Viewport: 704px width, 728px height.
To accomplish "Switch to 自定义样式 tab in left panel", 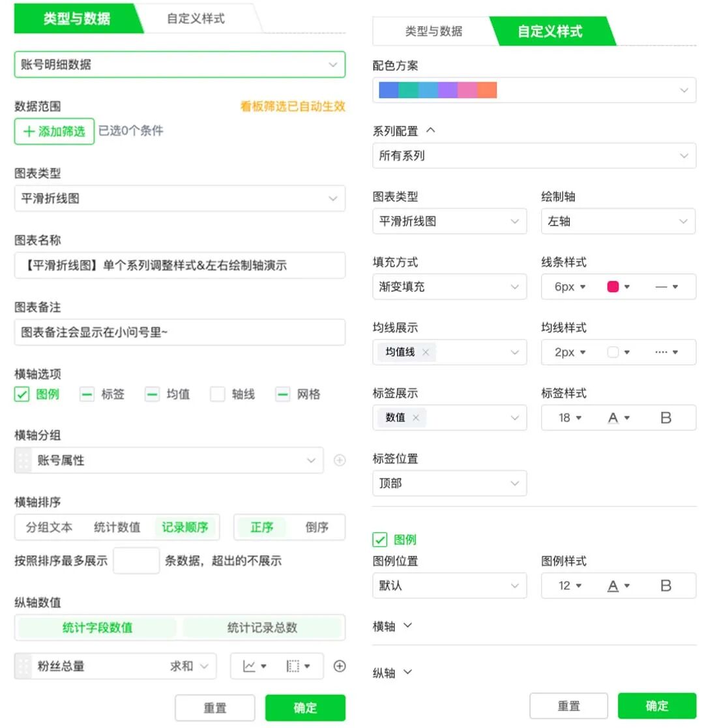I will coord(196,18).
